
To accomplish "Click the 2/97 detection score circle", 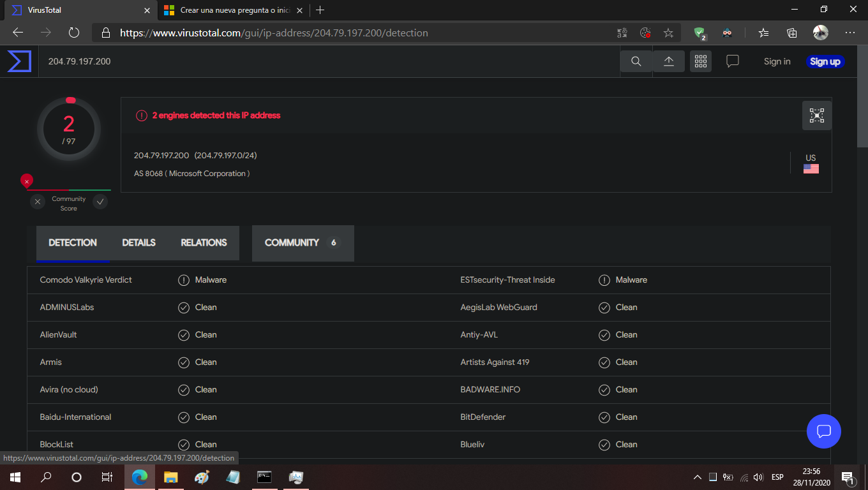I will (68, 129).
